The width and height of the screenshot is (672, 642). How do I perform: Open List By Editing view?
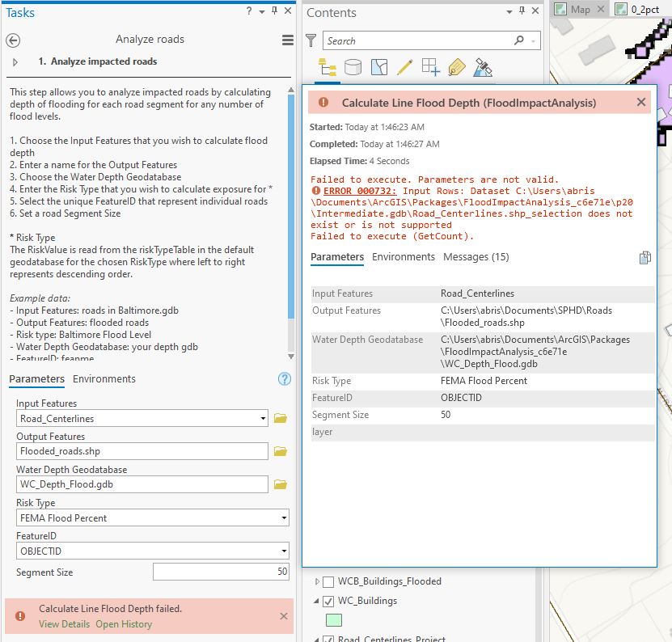click(404, 67)
